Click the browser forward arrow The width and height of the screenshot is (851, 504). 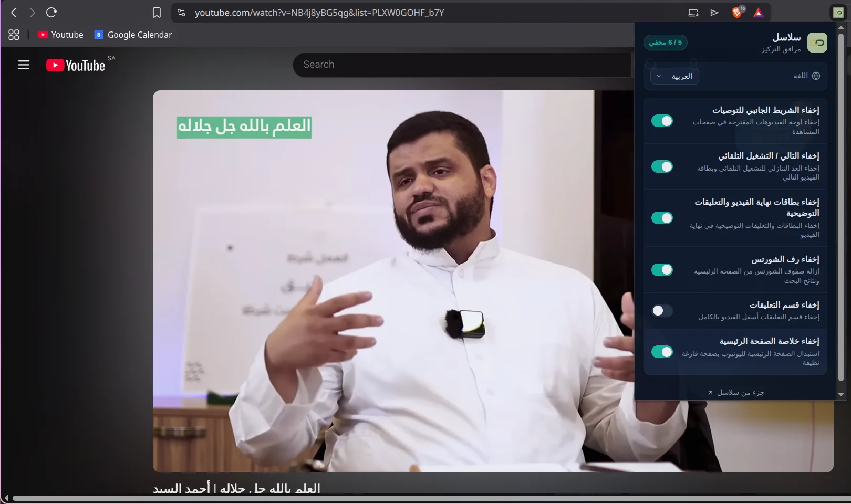click(33, 13)
